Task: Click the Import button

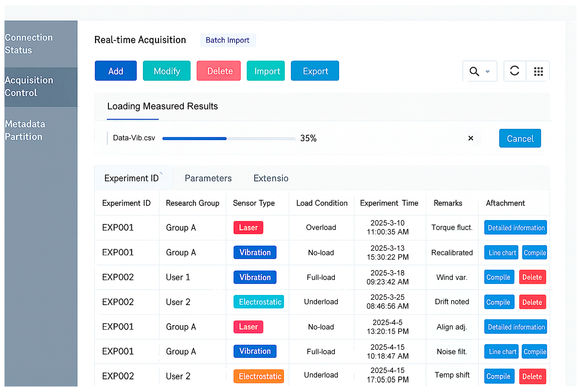Action: [266, 71]
